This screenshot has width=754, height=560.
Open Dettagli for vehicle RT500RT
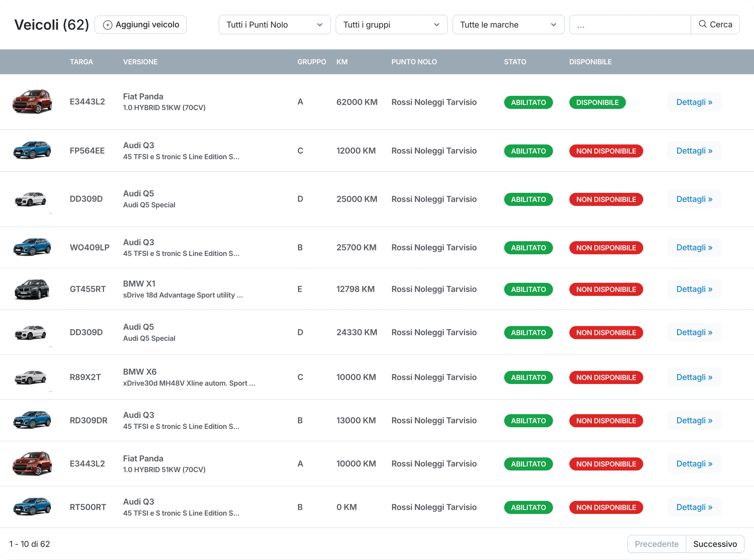(694, 507)
